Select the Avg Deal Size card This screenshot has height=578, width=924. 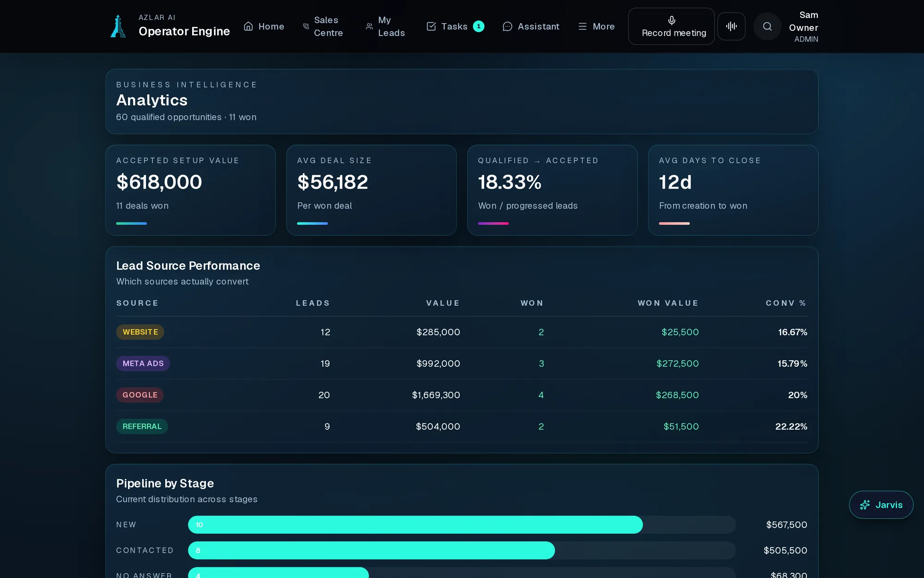pyautogui.click(x=371, y=190)
